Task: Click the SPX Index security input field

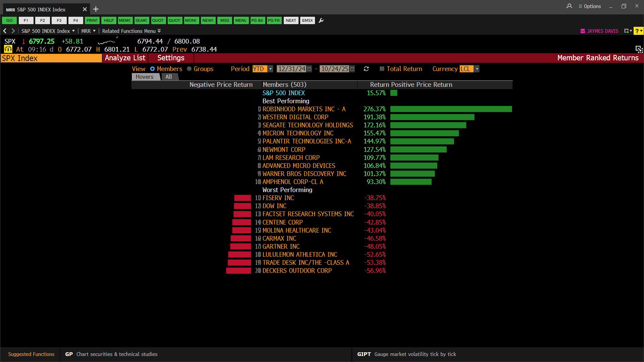Action: click(51, 58)
